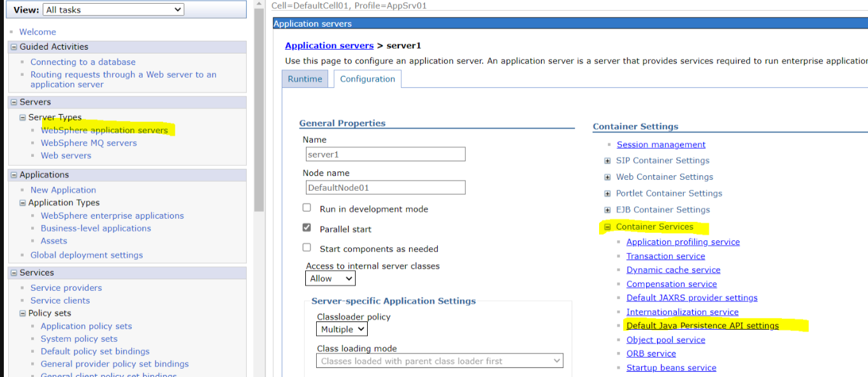
Task: Enable Run in development mode
Action: [x=307, y=207]
